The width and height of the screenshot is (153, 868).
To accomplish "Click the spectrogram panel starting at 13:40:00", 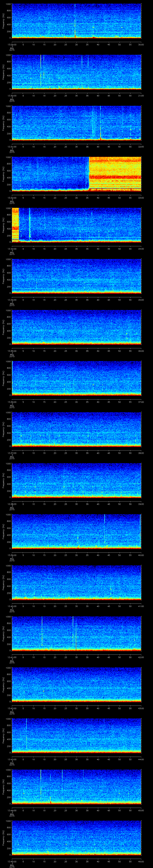I will [x=77, y=582].
